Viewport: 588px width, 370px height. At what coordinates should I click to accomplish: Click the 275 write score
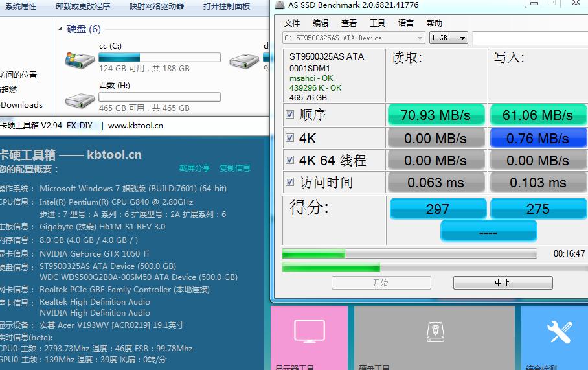(x=538, y=209)
